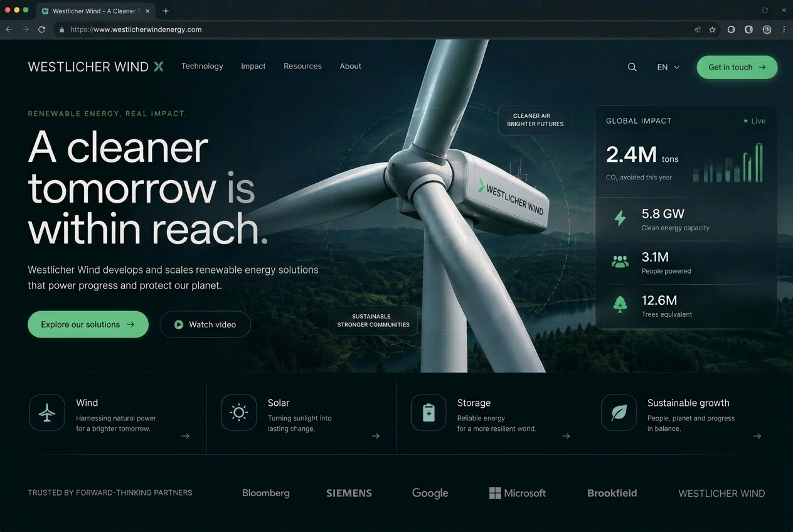Open the Technology nav menu
The height and width of the screenshot is (532, 793).
[202, 66]
